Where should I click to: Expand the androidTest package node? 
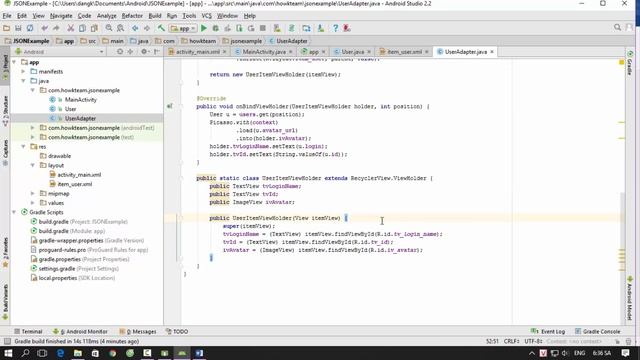point(33,128)
